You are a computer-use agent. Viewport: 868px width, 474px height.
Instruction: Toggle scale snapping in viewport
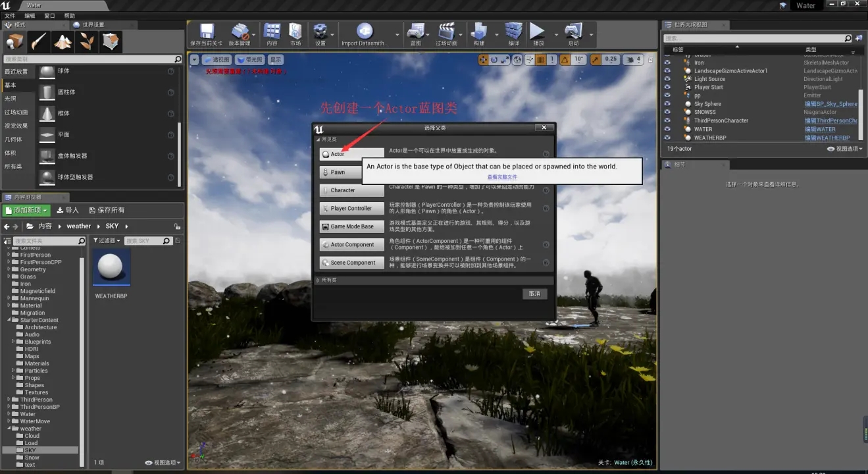click(595, 59)
